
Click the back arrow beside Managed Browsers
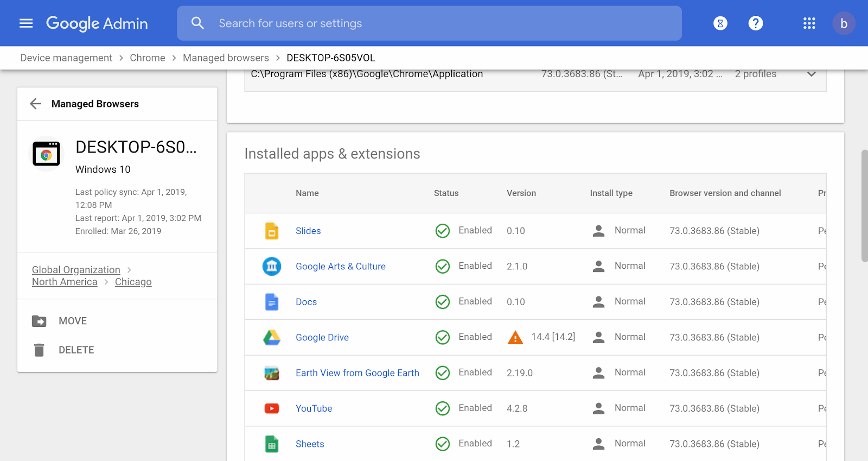click(36, 104)
